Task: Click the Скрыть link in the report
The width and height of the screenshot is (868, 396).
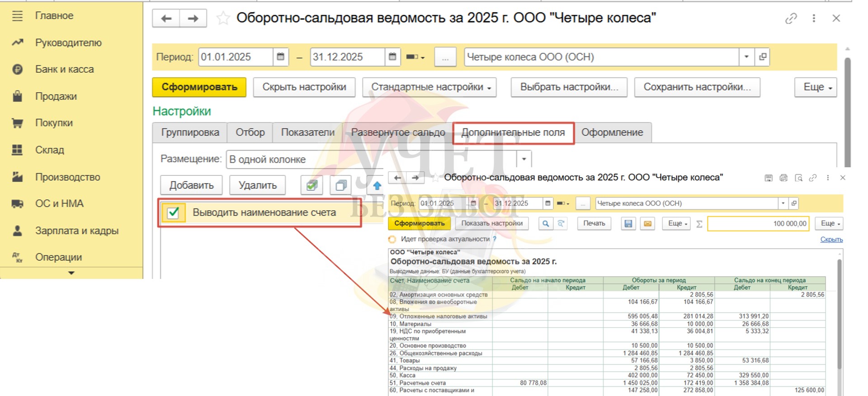Action: click(x=831, y=240)
